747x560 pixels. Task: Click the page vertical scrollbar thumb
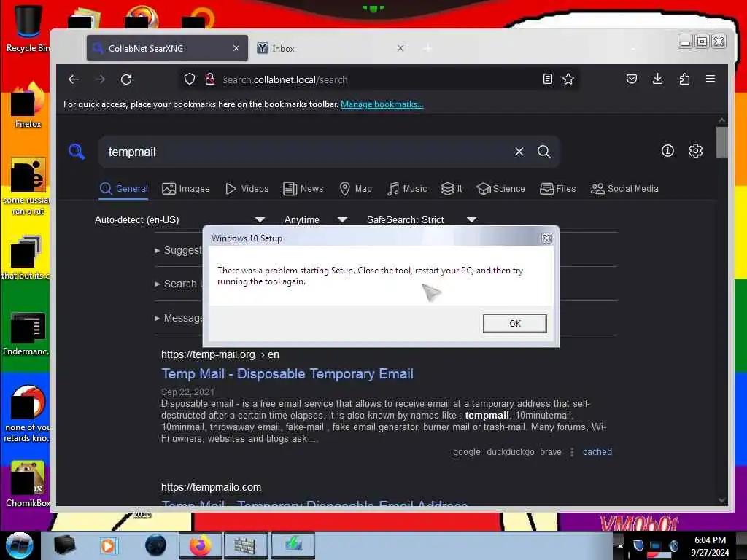(721, 141)
